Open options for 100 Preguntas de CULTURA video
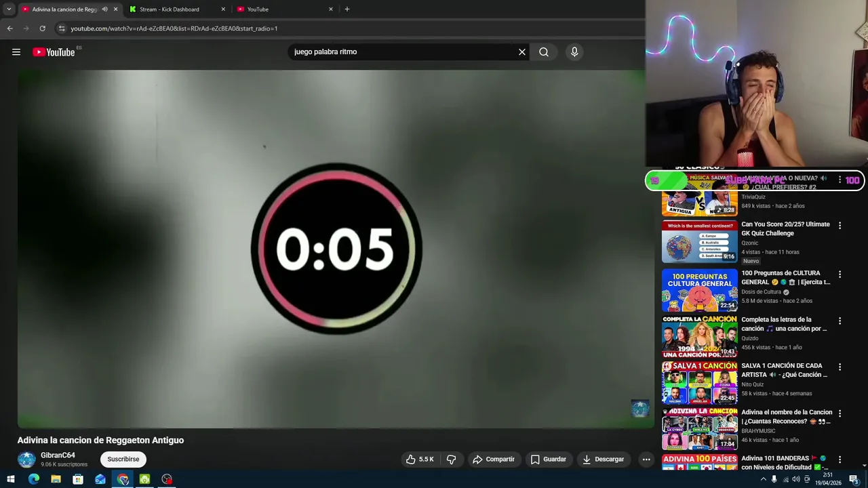Viewport: 868px width, 488px height. coord(840,274)
